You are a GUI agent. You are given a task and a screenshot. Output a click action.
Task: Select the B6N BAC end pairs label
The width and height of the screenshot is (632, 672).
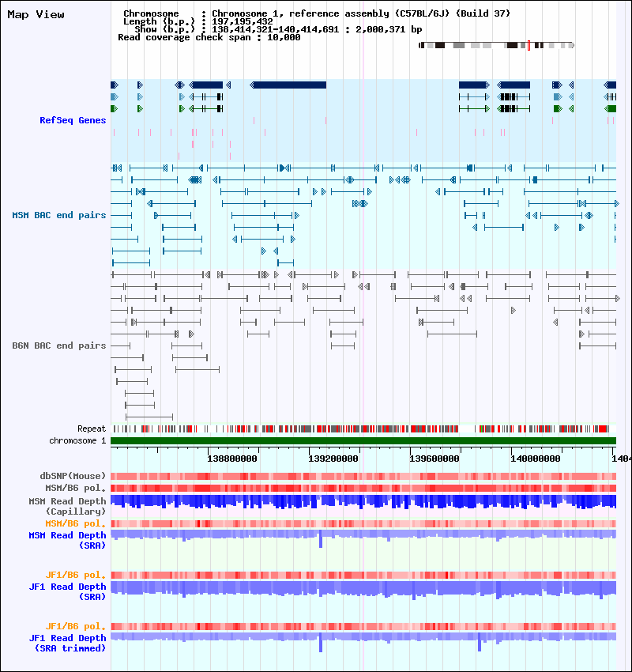(x=59, y=345)
